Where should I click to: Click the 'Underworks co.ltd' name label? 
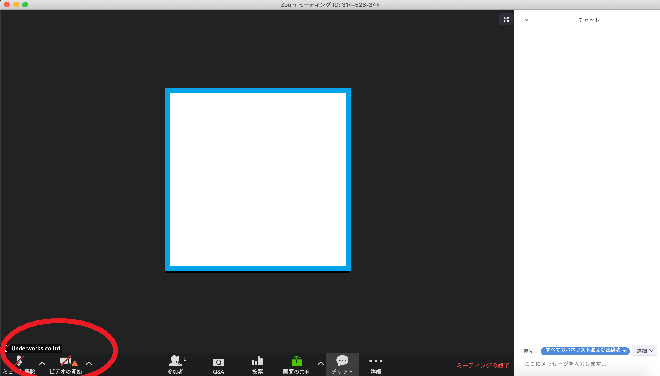pos(36,348)
